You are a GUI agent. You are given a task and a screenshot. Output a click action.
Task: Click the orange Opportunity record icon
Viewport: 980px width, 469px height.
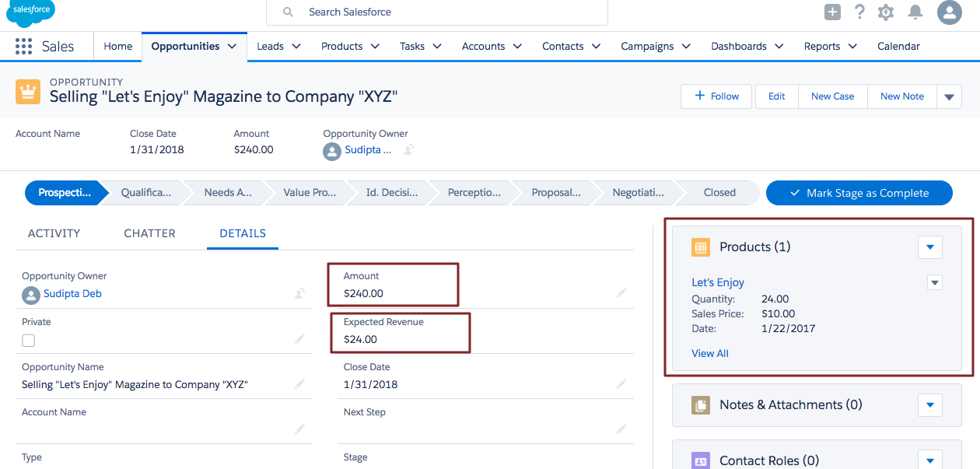point(27,91)
